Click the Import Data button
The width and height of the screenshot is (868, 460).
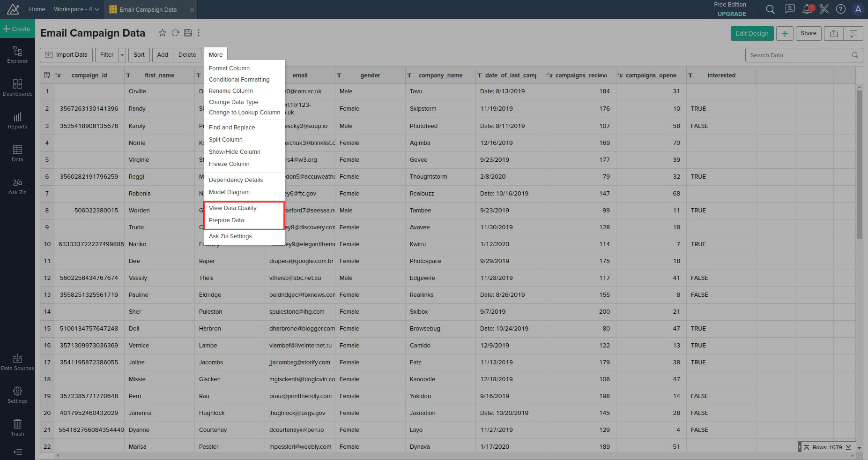point(66,55)
